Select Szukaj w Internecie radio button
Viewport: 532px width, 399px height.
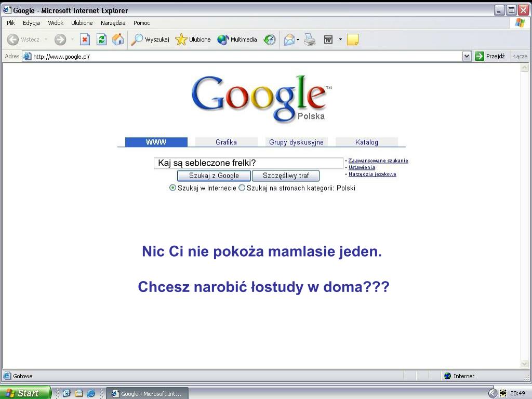[x=172, y=188]
